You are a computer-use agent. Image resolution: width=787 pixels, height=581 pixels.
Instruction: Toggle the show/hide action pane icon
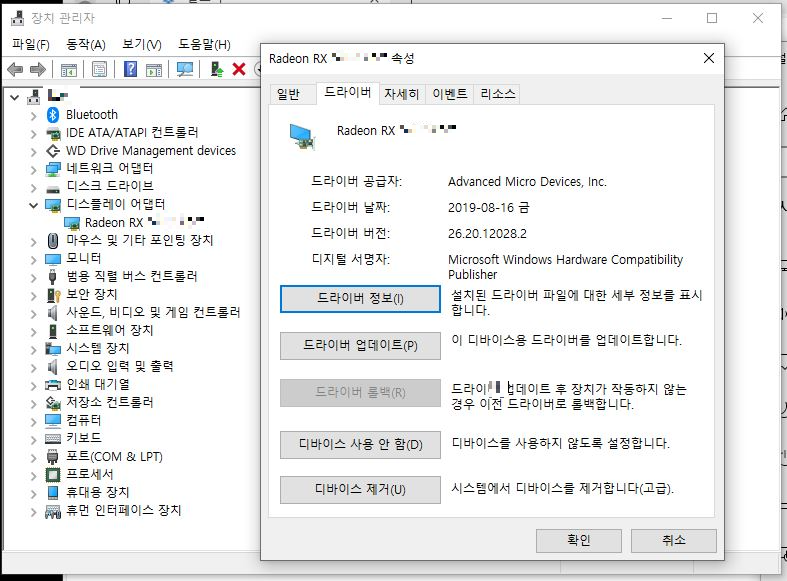coord(154,69)
